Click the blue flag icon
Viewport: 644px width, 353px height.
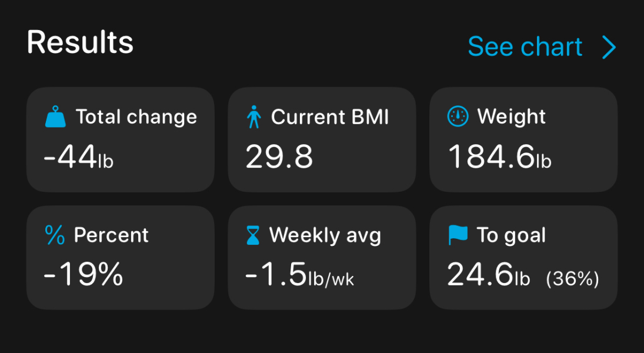(x=457, y=235)
